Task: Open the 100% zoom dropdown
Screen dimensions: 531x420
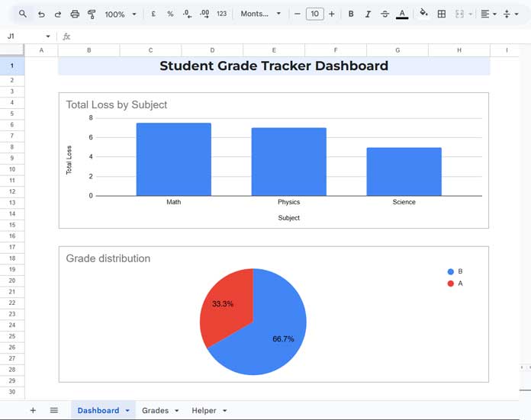Action: (x=121, y=14)
